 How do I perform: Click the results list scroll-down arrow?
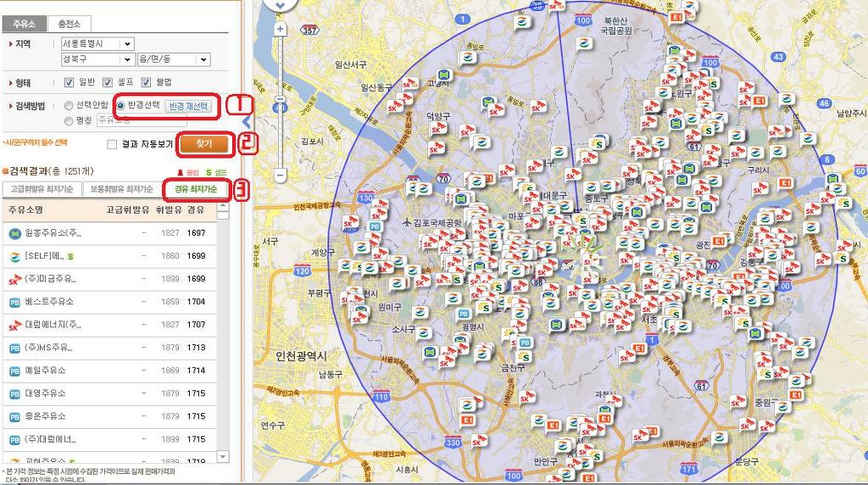pos(223,457)
